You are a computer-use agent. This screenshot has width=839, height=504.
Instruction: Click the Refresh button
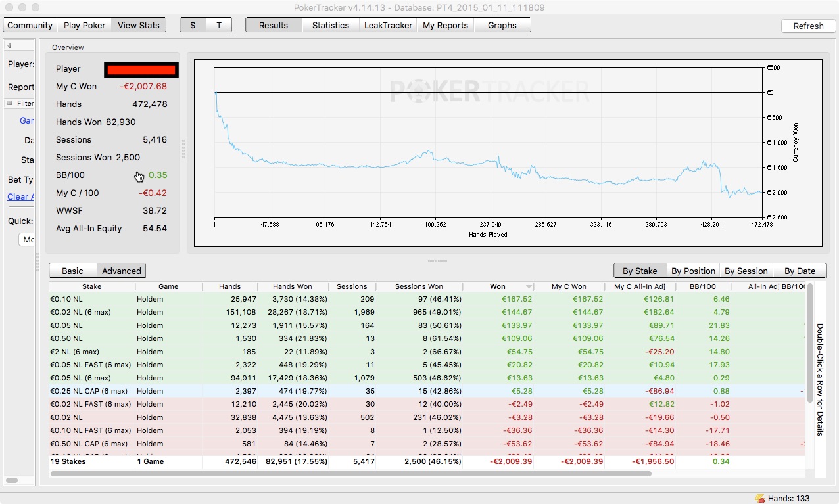point(808,26)
